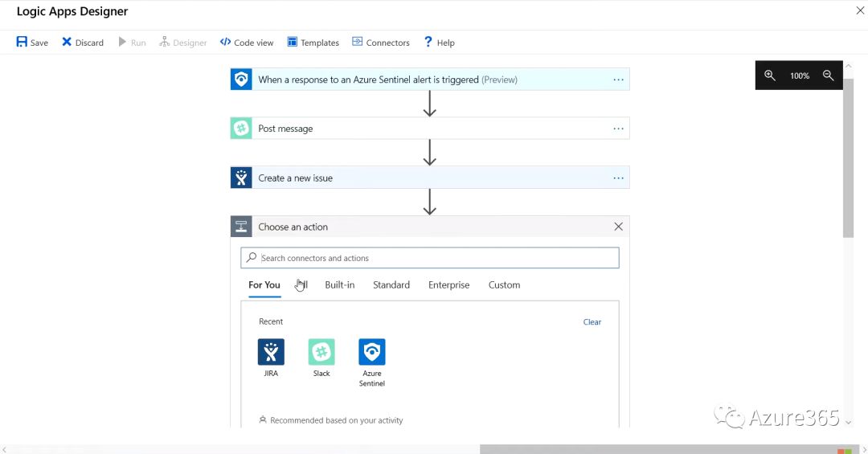
Task: Open the ellipsis menu on Create a new issue
Action: [x=618, y=178]
